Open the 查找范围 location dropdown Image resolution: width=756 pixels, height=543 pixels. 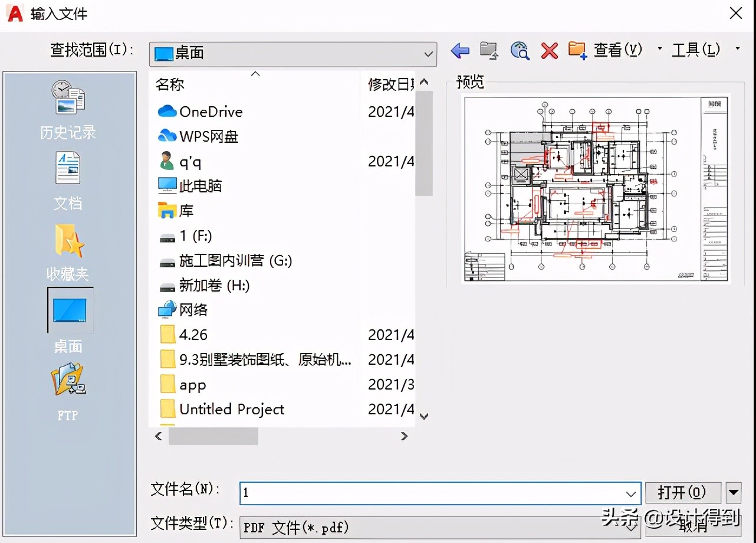click(429, 54)
